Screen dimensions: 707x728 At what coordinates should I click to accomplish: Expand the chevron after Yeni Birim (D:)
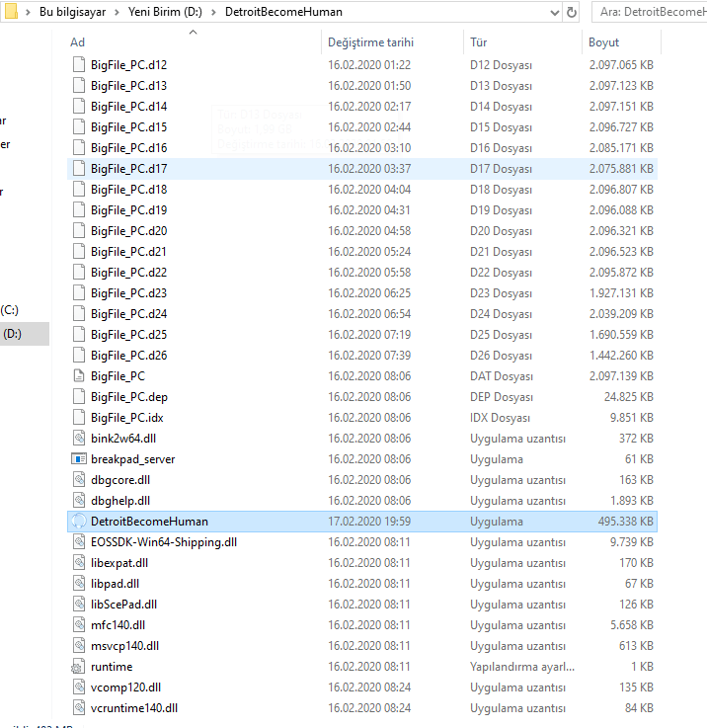click(213, 12)
